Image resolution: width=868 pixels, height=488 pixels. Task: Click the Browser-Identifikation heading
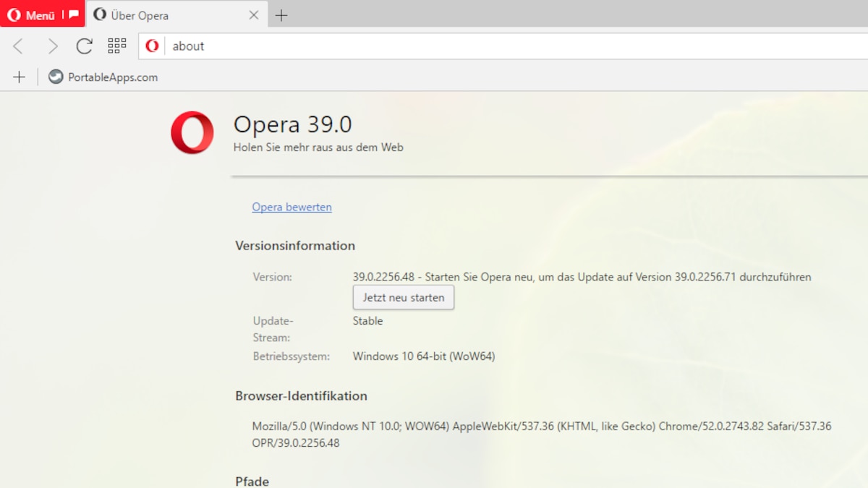coord(301,396)
